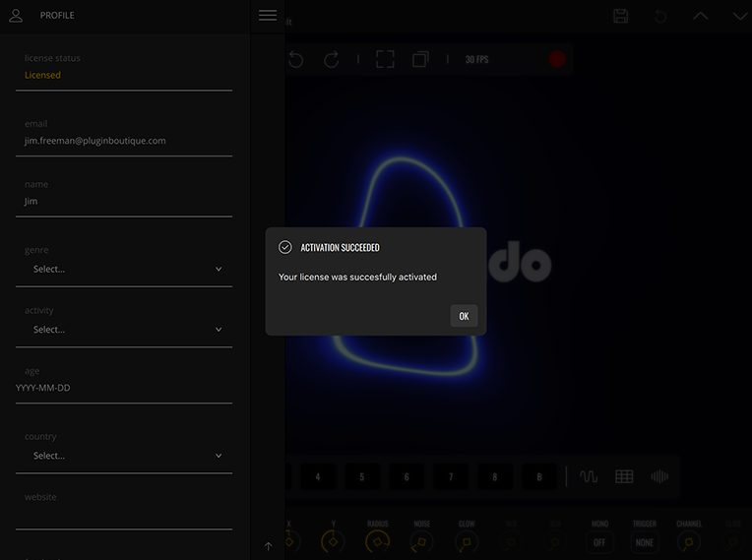Image resolution: width=752 pixels, height=560 pixels.
Task: Toggle the MONO off switch
Action: [x=599, y=542]
